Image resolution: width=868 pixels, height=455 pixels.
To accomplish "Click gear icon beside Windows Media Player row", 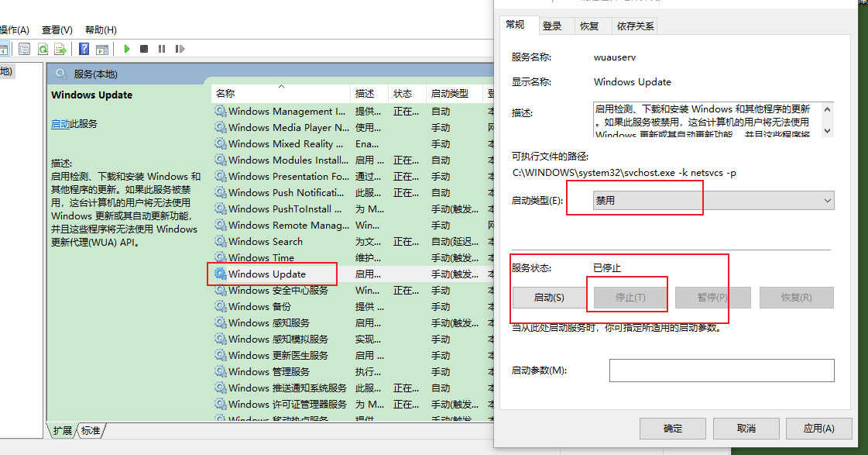I will [x=221, y=127].
